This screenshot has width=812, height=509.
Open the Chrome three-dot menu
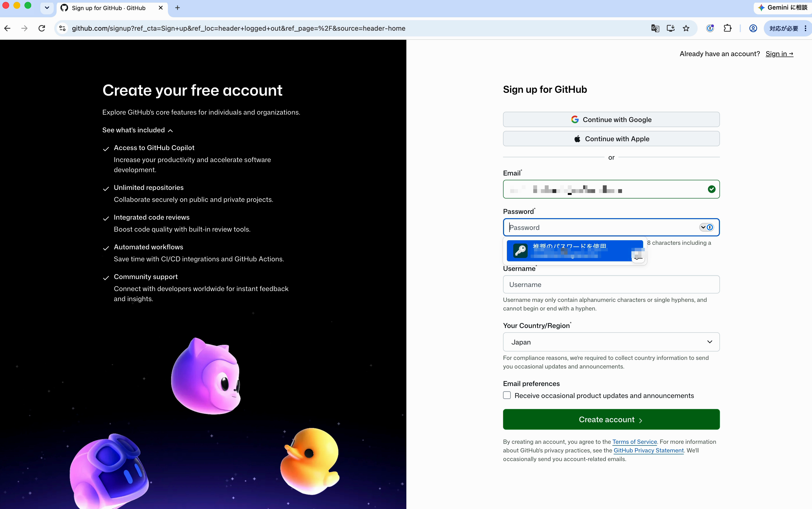coord(805,28)
